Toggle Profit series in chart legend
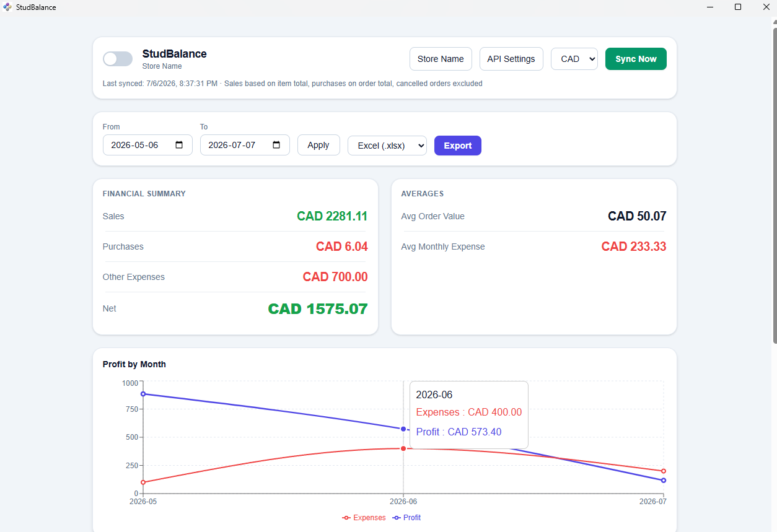Screen dimensions: 777x532 pos(406,518)
